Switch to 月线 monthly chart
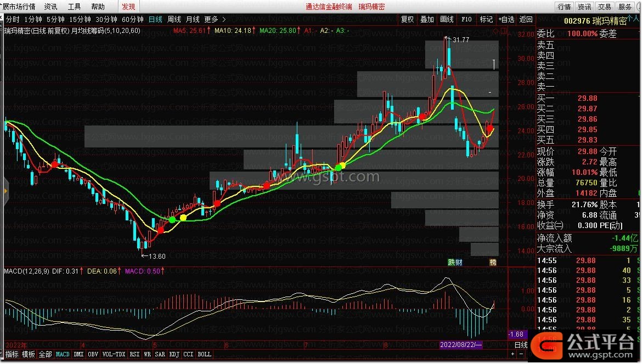Image resolution: width=643 pixels, height=364 pixels. coord(193,19)
